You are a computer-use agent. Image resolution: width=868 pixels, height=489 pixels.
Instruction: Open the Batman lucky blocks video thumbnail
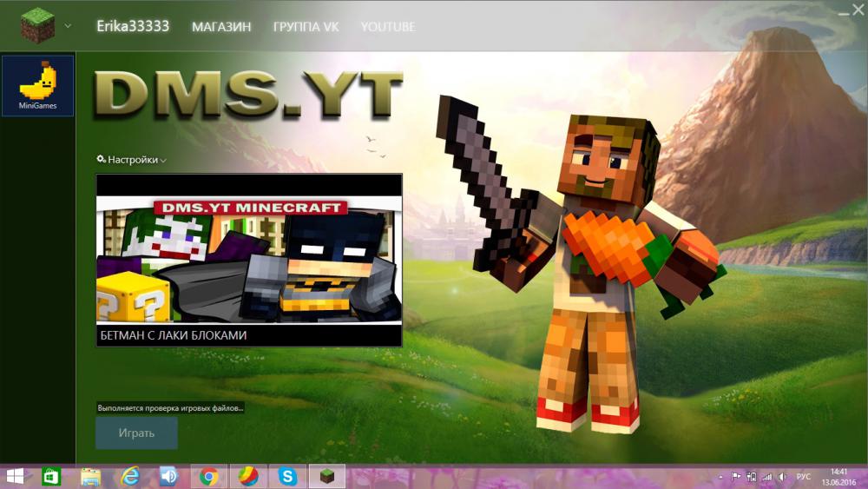point(249,261)
